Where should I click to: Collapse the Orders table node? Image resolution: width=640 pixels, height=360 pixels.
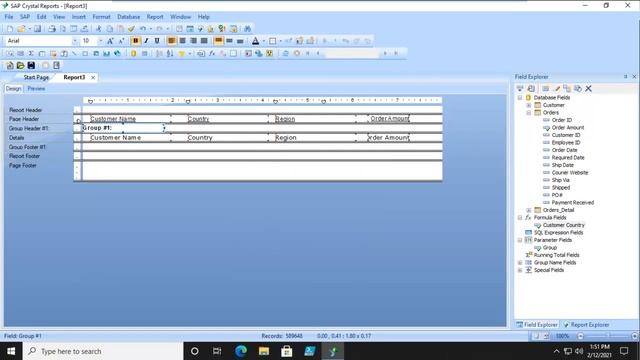coord(529,113)
